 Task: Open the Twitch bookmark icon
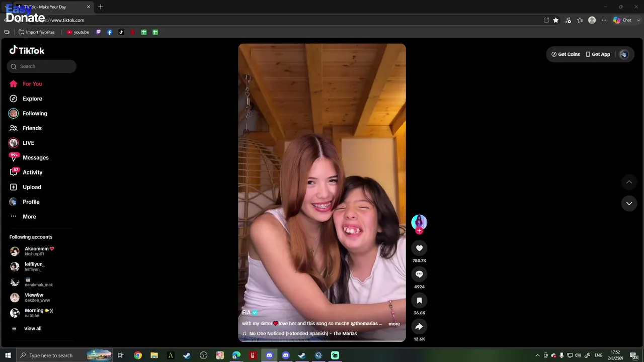[98, 32]
